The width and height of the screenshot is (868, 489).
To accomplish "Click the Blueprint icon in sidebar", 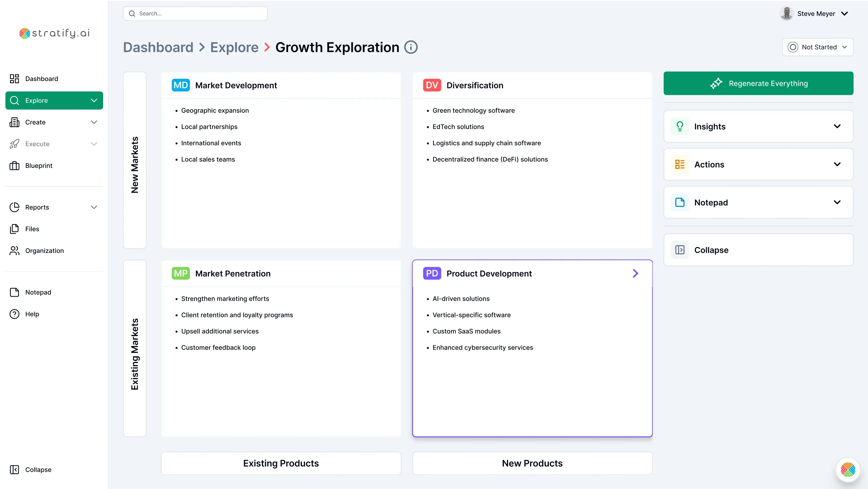I will point(15,166).
